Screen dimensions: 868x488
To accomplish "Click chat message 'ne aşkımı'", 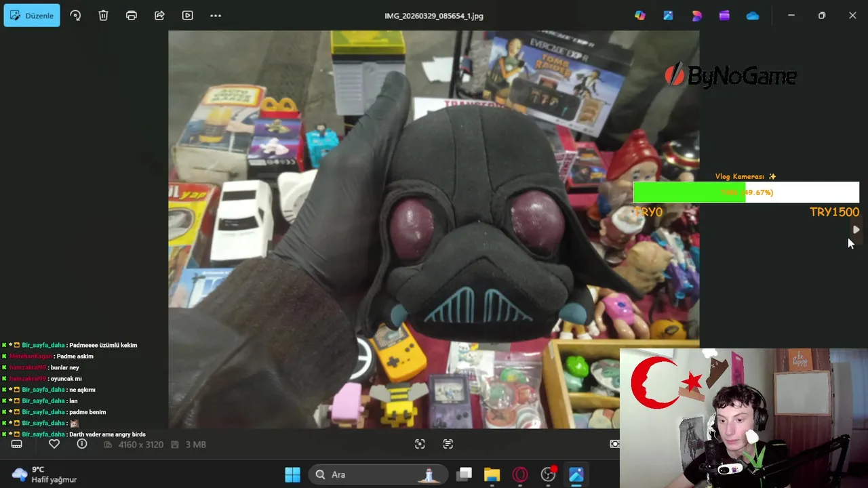I will 82,390.
